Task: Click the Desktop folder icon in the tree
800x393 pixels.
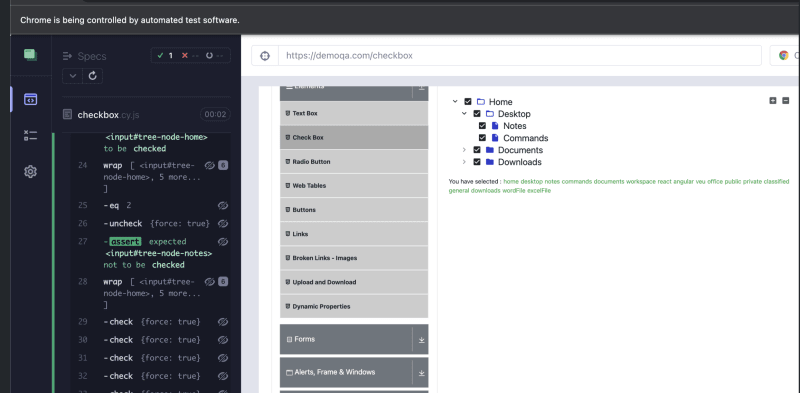Action: pyautogui.click(x=490, y=114)
